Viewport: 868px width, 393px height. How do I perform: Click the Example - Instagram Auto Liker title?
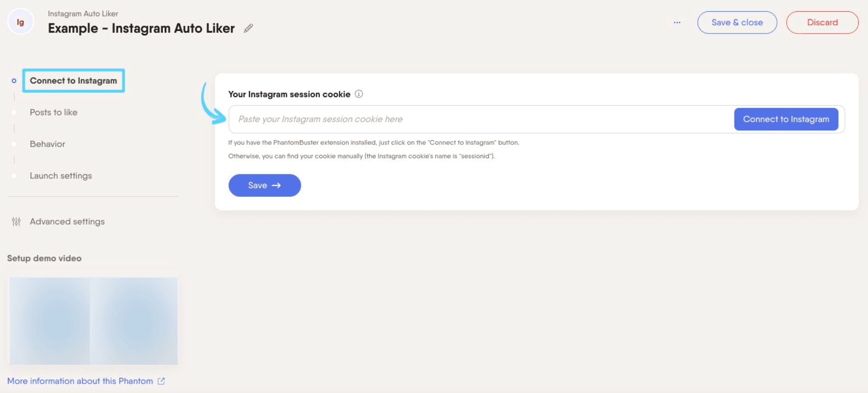(x=141, y=28)
